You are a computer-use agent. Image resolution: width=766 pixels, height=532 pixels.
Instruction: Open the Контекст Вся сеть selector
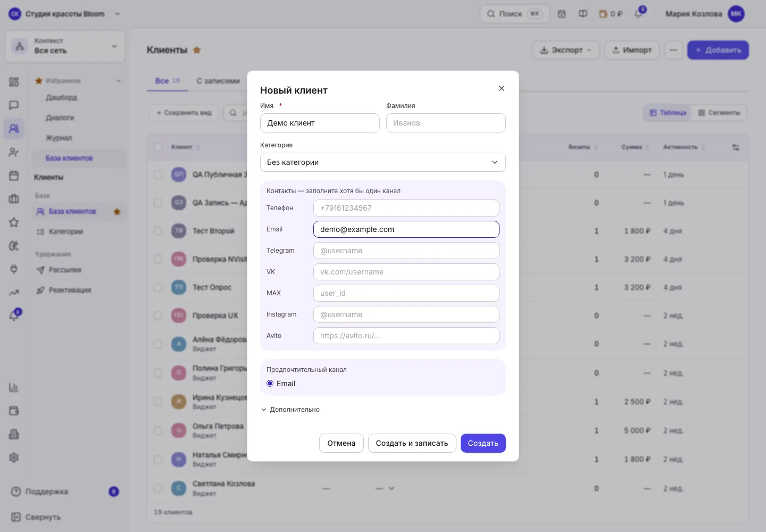65,46
